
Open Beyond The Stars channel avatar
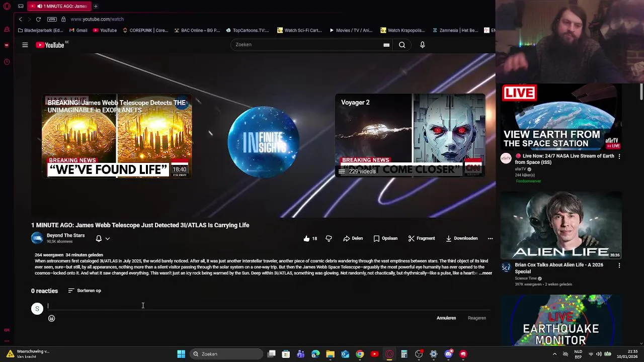pyautogui.click(x=37, y=238)
